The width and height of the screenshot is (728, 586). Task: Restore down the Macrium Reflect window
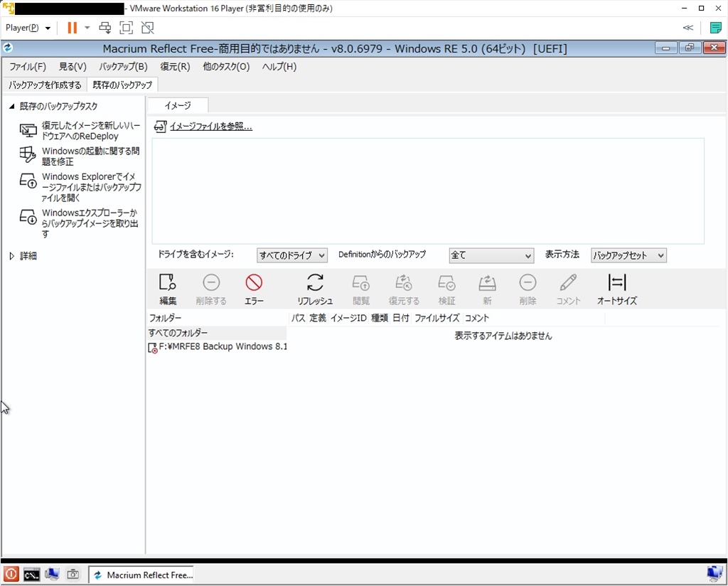click(690, 48)
